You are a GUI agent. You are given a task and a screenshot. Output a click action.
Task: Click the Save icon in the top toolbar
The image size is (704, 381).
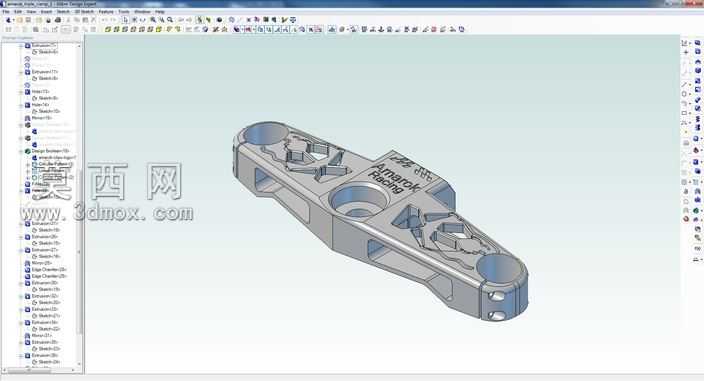click(29, 20)
